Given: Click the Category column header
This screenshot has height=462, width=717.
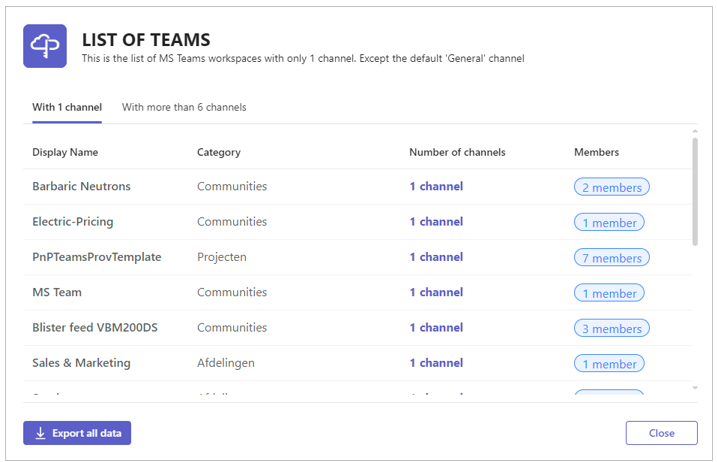Looking at the screenshot, I should pos(219,152).
